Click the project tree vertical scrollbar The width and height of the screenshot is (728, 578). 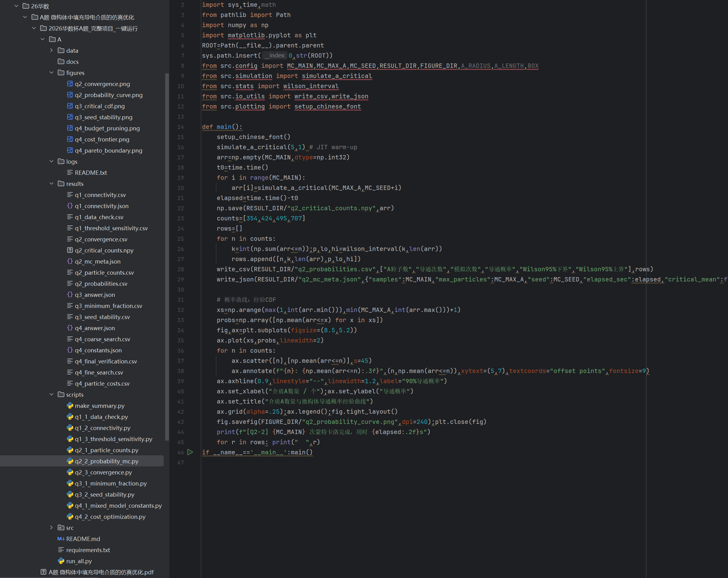click(167, 256)
